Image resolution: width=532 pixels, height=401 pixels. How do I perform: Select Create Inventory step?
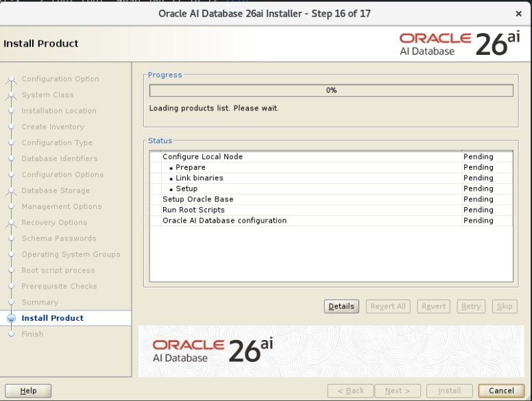tap(53, 127)
